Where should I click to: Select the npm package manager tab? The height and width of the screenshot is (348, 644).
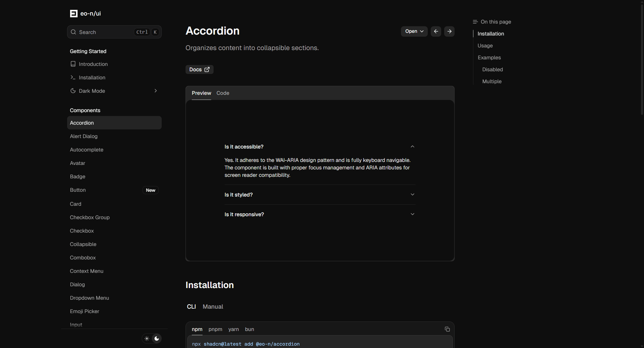point(197,329)
